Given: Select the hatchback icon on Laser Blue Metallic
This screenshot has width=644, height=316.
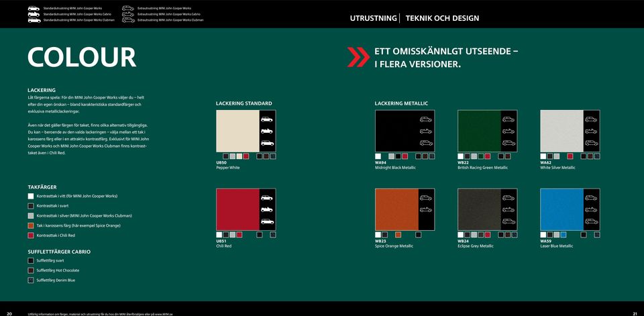Looking at the screenshot, I should [x=591, y=198].
